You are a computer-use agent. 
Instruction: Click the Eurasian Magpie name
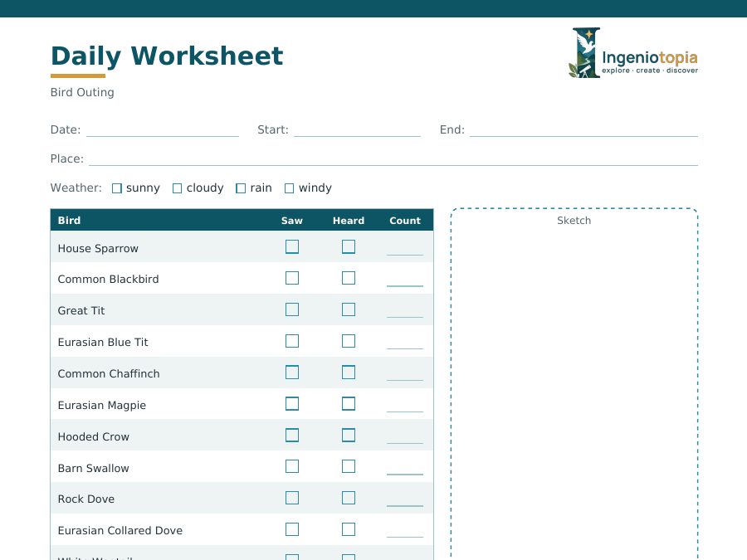[102, 405]
